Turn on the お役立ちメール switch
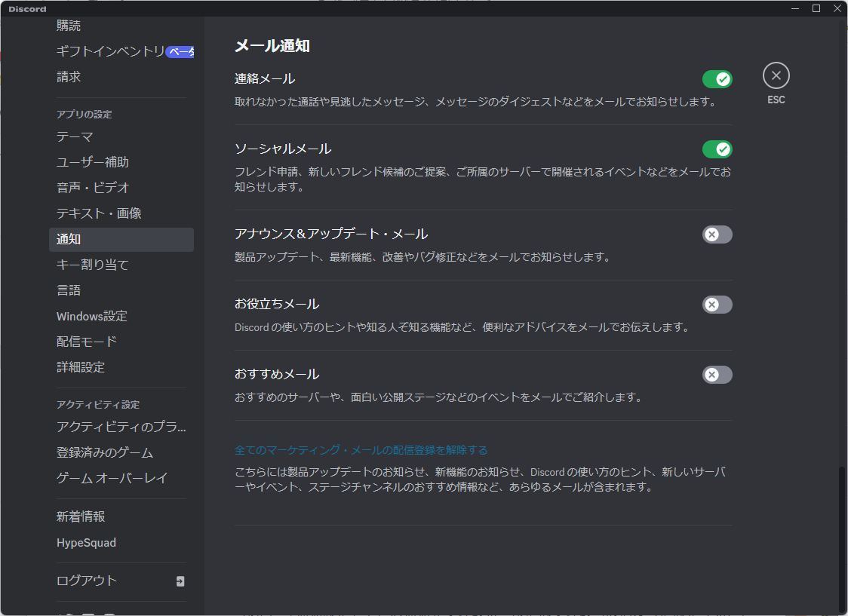 [x=717, y=305]
